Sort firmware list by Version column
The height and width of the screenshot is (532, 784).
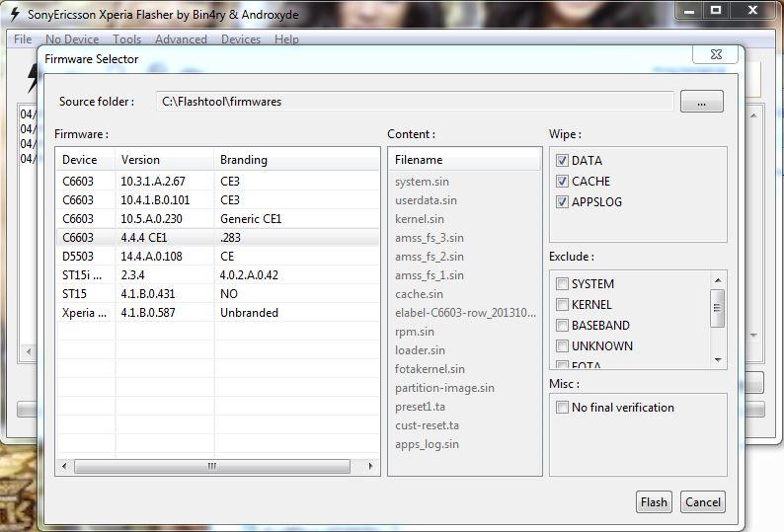pos(165,160)
